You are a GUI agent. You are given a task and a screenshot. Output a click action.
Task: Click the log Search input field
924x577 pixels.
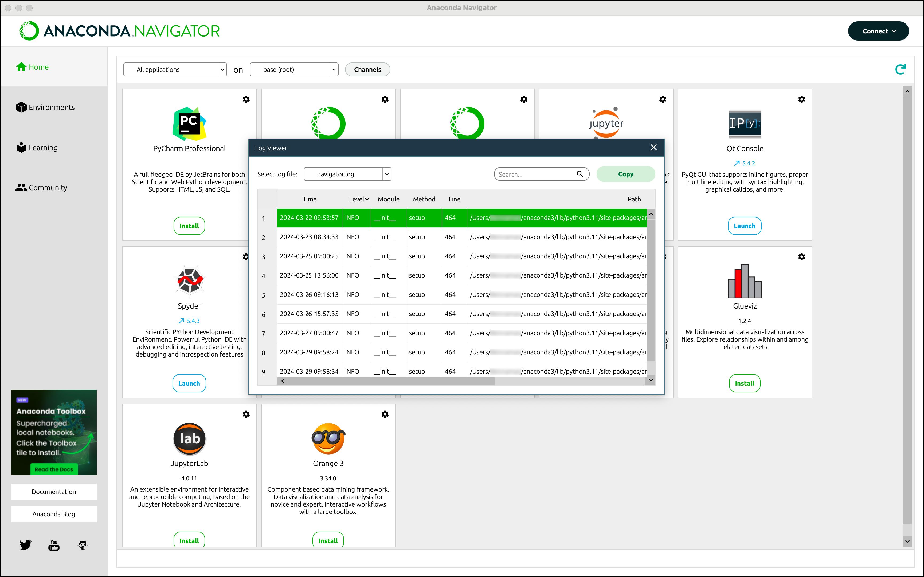[x=535, y=174]
